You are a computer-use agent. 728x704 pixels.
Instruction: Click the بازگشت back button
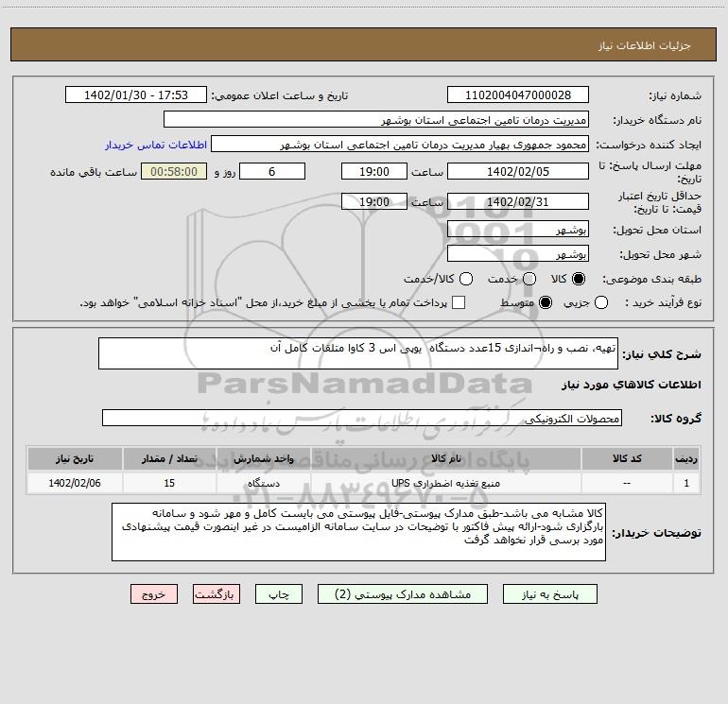(217, 594)
